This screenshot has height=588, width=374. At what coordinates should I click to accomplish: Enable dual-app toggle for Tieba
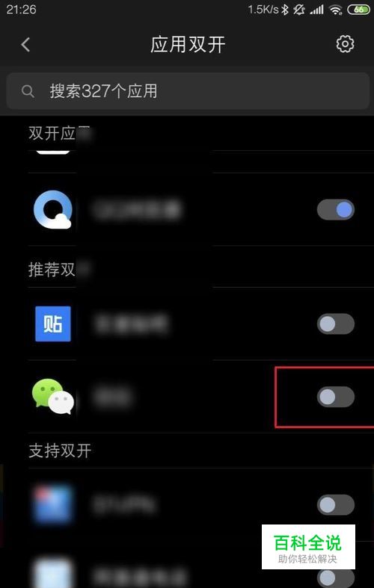336,324
